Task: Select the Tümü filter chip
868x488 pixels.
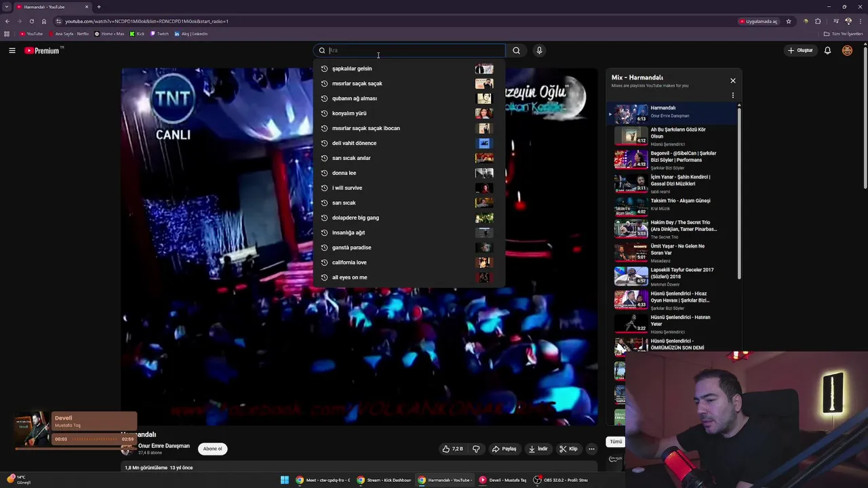Action: coord(616,442)
